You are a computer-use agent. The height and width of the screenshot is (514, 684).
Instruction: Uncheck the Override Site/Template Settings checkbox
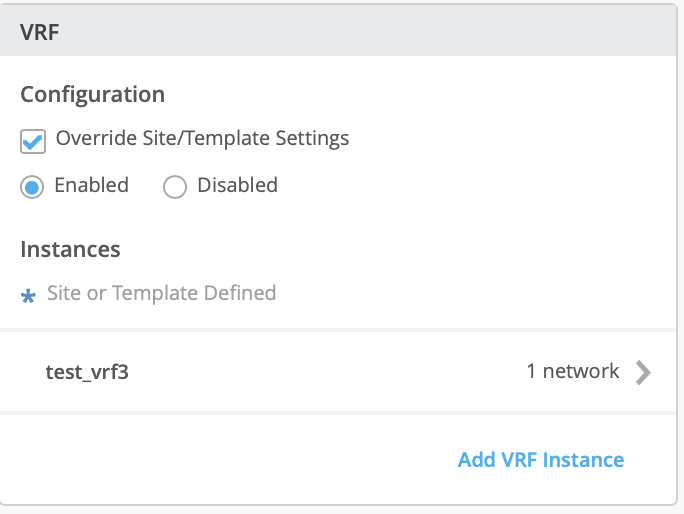click(33, 141)
